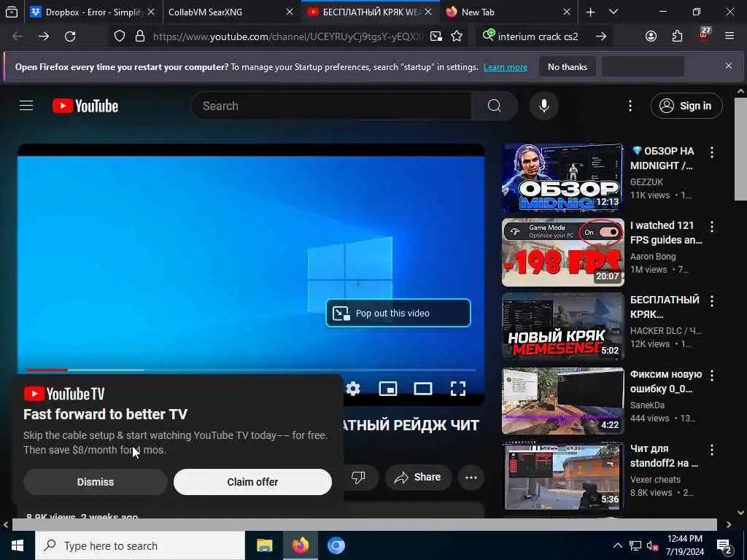Open Aaron Bong channel name
This screenshot has width=747, height=560.
(653, 256)
